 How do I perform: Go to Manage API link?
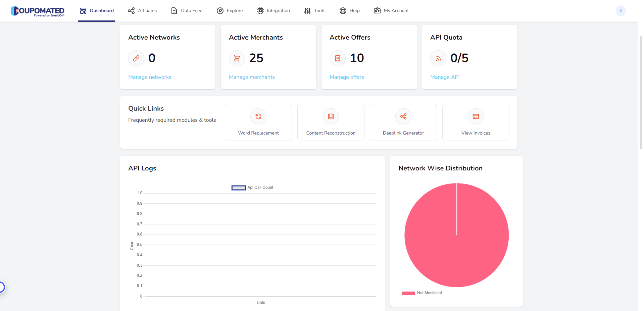[x=445, y=77]
